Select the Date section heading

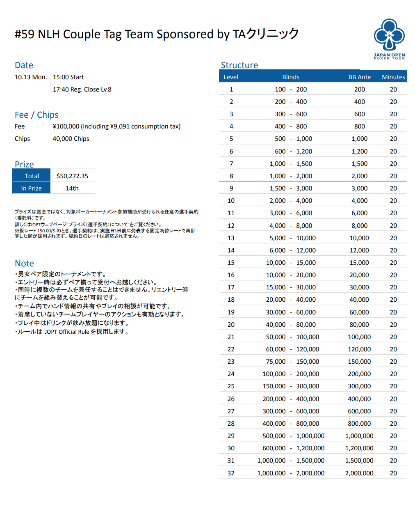pos(24,65)
